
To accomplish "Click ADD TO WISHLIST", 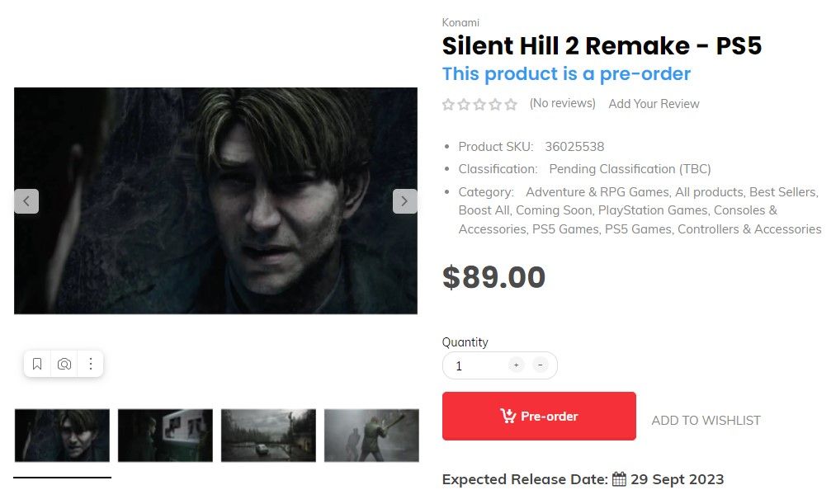I will 706,420.
